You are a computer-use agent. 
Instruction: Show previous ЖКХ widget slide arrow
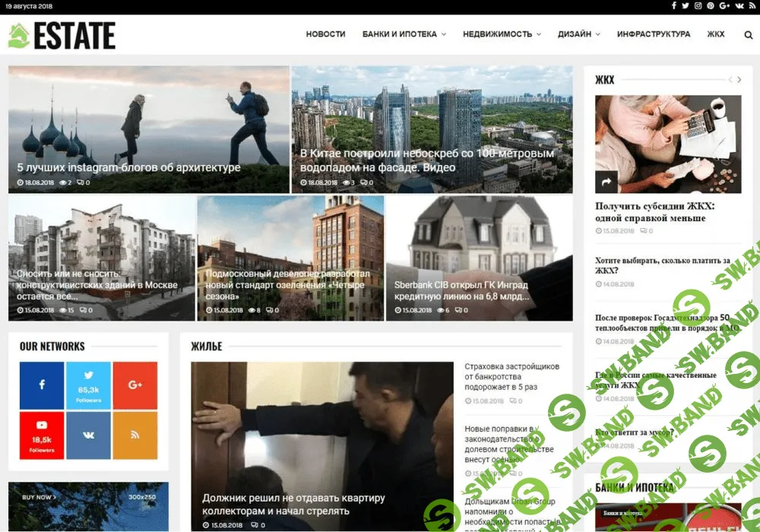(730, 80)
